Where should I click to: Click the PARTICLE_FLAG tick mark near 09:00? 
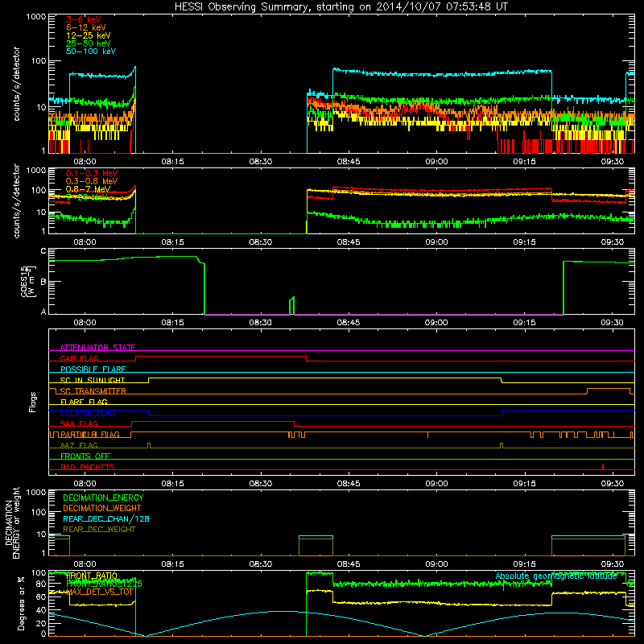(x=427, y=435)
